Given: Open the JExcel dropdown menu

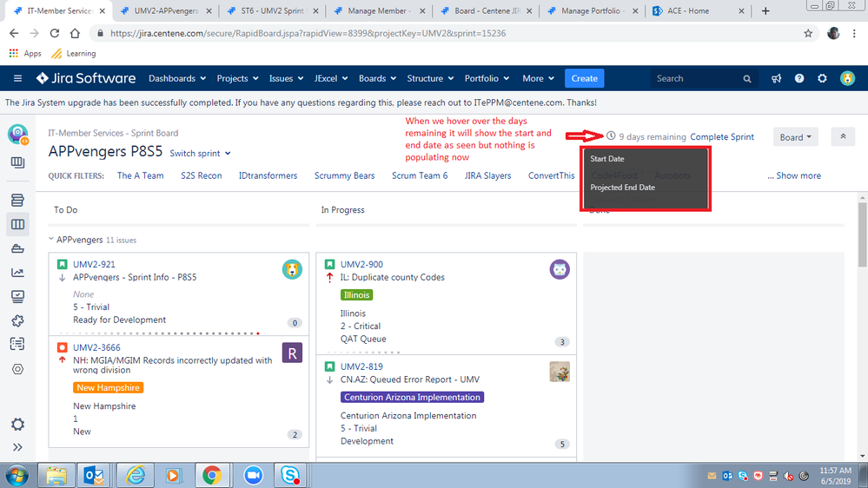Looking at the screenshot, I should (331, 78).
